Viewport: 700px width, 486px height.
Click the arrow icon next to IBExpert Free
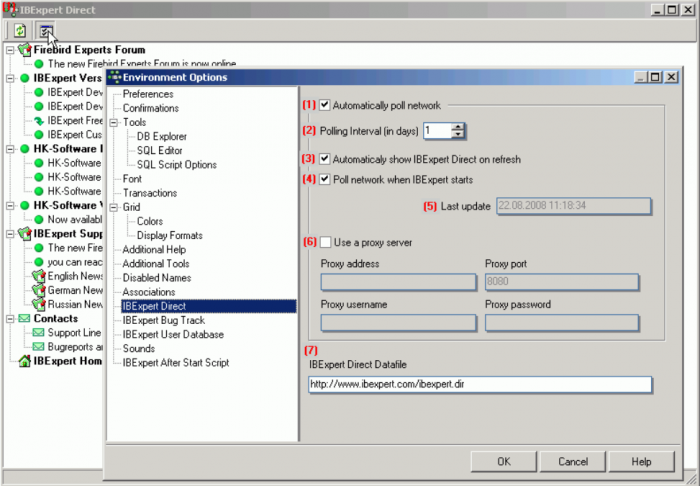tap(39, 121)
